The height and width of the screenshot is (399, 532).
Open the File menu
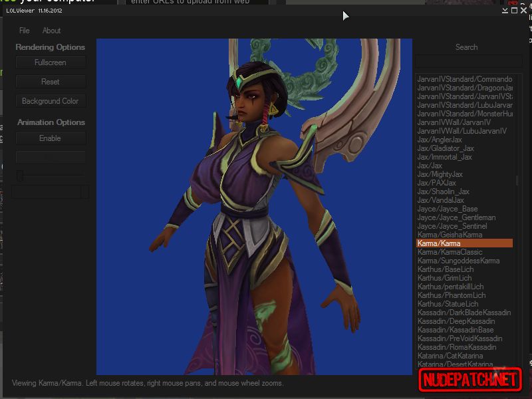point(25,31)
